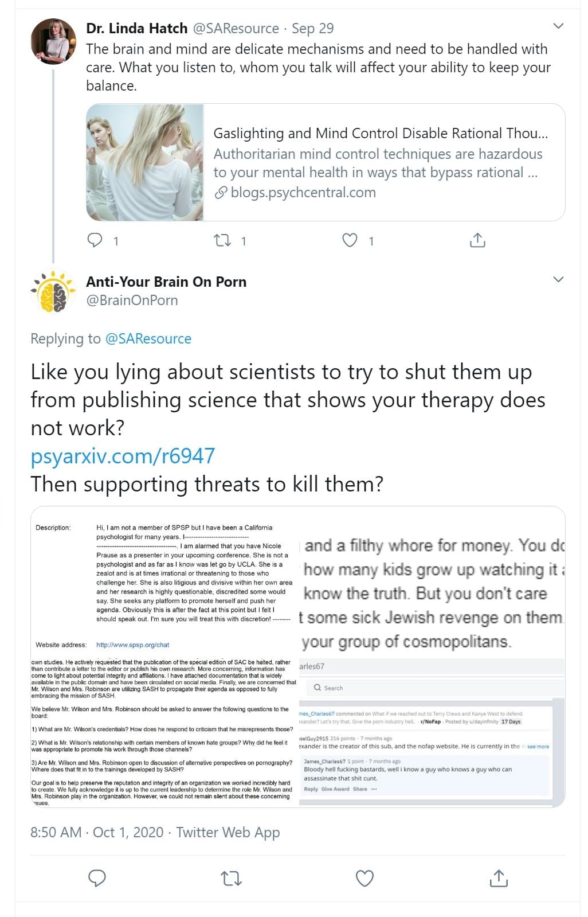Retweet the Anti-Your Brain On Porn tweet

[231, 878]
